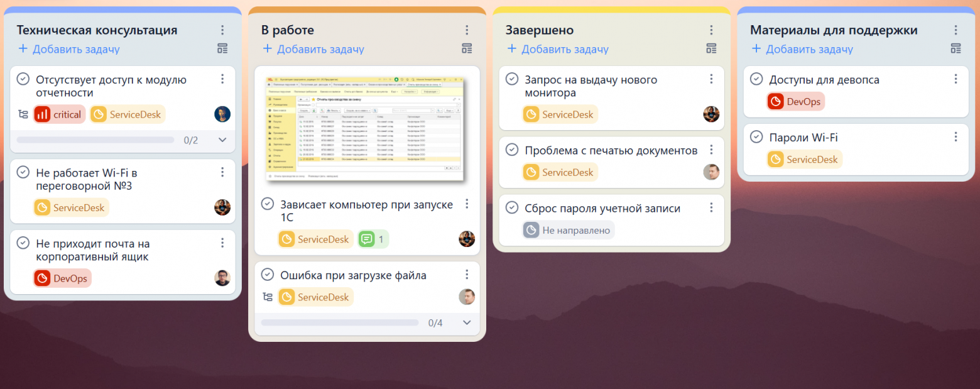Click column title Материалы для поддержки

pos(834,30)
